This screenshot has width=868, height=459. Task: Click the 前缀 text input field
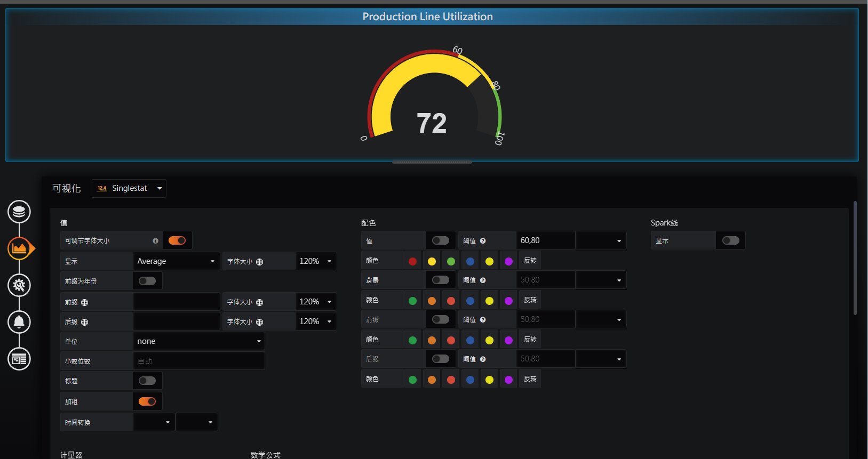(177, 302)
